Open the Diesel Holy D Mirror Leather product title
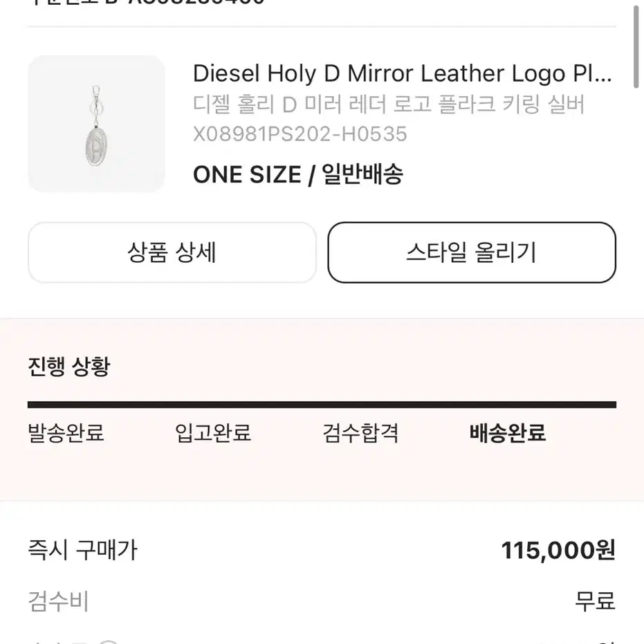This screenshot has height=644, width=644. (403, 74)
